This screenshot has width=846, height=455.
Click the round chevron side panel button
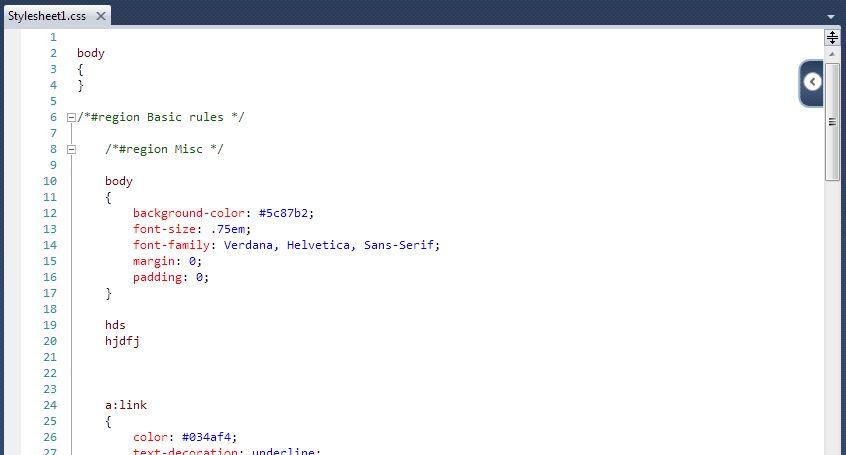tap(813, 82)
